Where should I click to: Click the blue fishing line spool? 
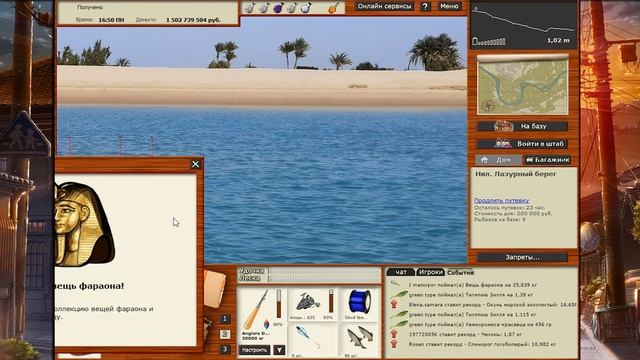[x=359, y=302]
